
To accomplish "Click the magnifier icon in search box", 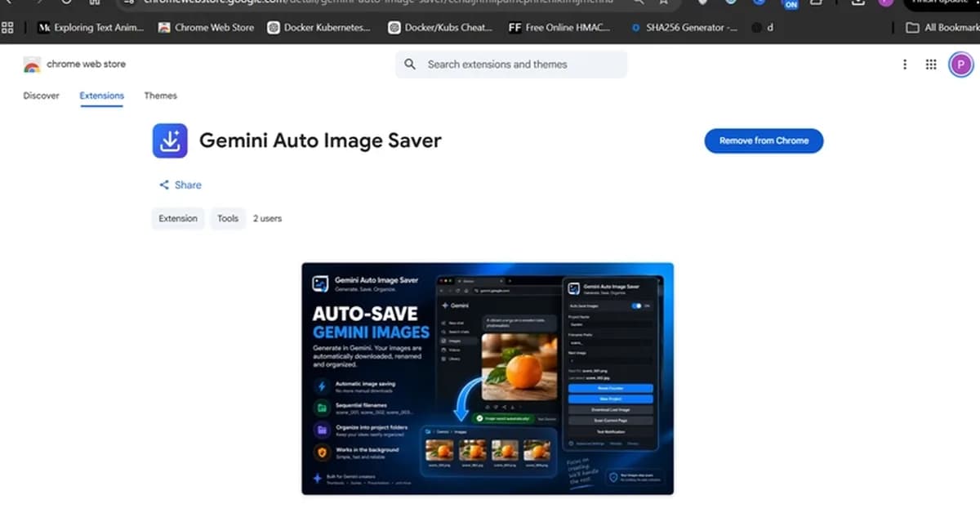I will (x=410, y=65).
